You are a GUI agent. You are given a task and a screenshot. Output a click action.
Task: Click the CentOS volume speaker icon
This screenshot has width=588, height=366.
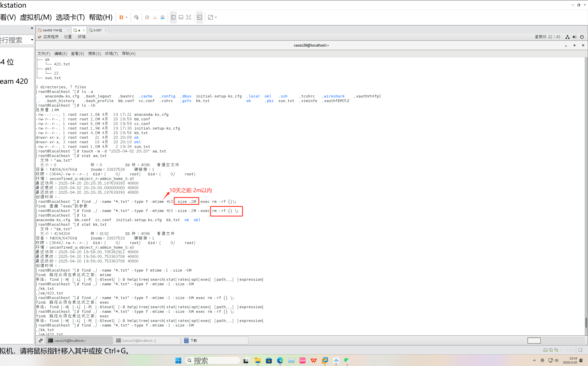(574, 37)
